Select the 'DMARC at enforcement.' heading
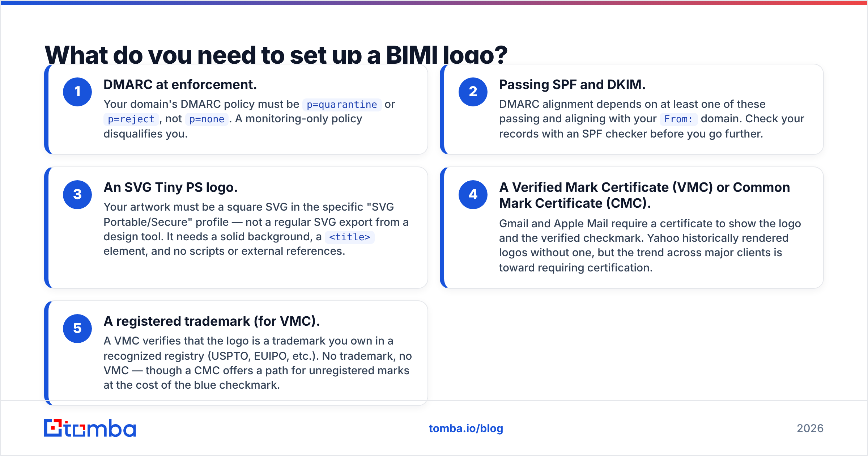The height and width of the screenshot is (456, 868). 180,85
